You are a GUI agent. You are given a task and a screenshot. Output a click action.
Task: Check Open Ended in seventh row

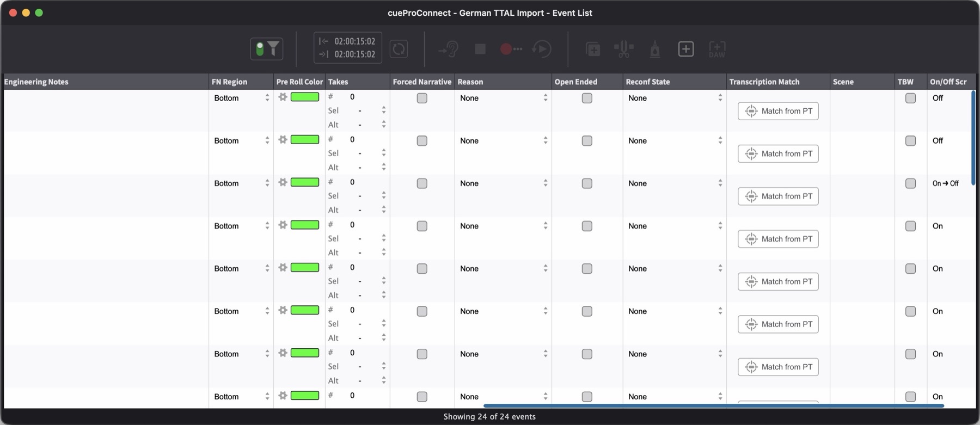tap(587, 354)
